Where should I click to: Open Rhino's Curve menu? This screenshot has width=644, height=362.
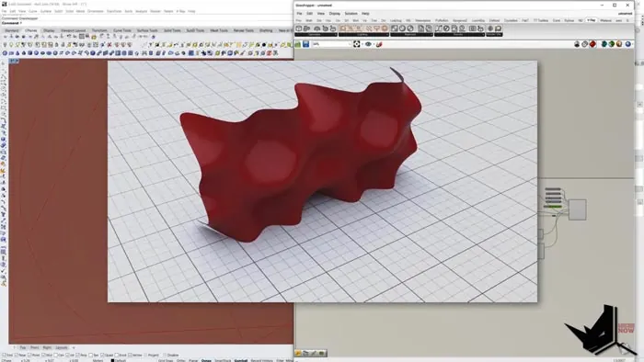click(33, 11)
